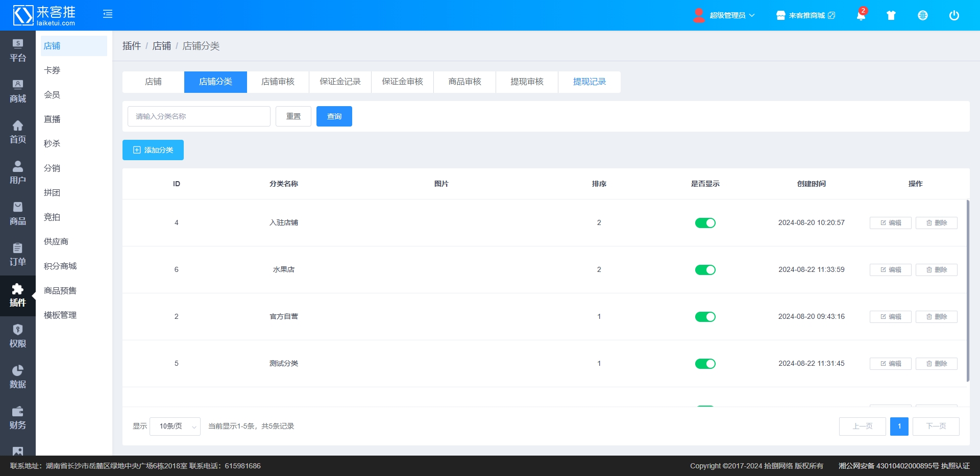Toggle display switch for 测试分类
Viewport: 980px width, 476px height.
click(705, 364)
